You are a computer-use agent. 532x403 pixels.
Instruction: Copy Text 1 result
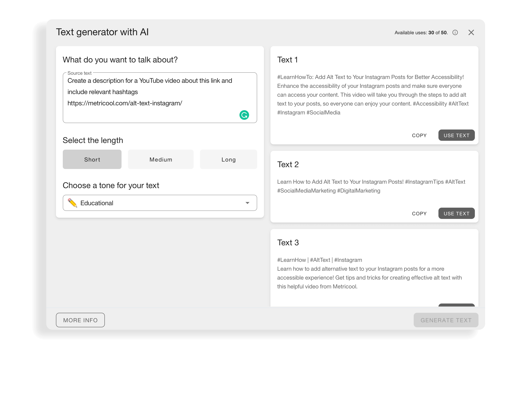[419, 136]
